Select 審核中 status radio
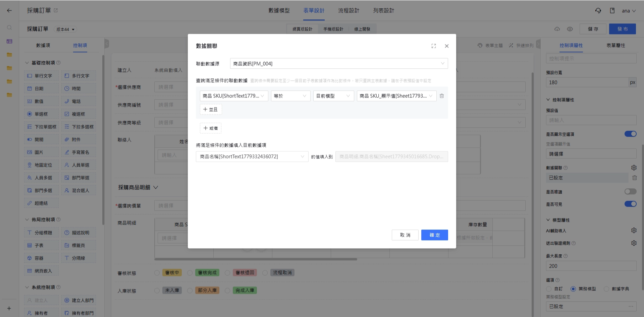The image size is (644, 317). click(157, 273)
